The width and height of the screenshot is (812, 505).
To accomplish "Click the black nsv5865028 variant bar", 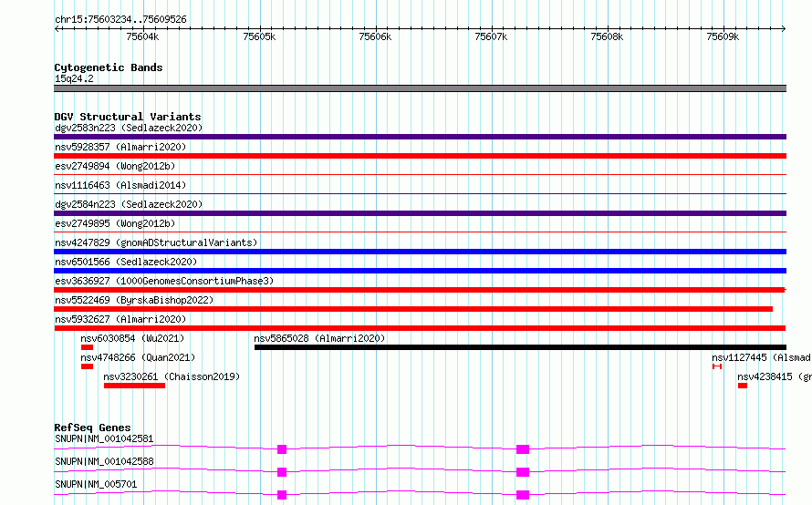I will click(x=520, y=347).
